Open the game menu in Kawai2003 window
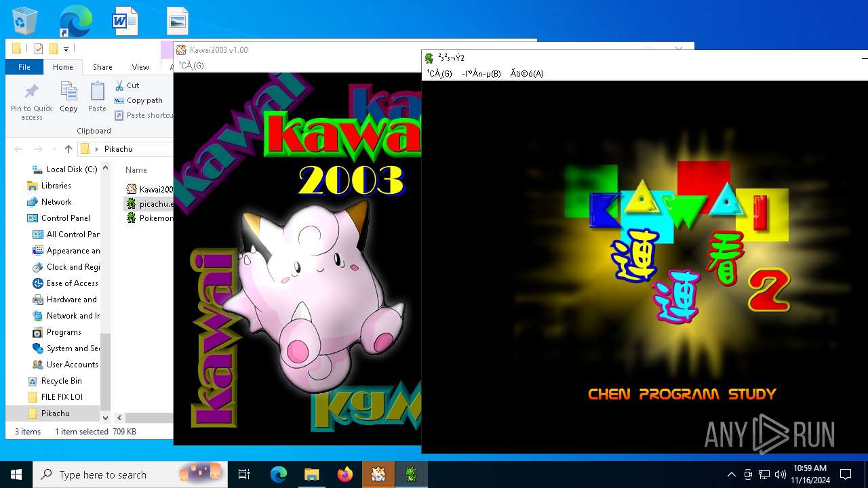This screenshot has height=488, width=868. (x=191, y=65)
